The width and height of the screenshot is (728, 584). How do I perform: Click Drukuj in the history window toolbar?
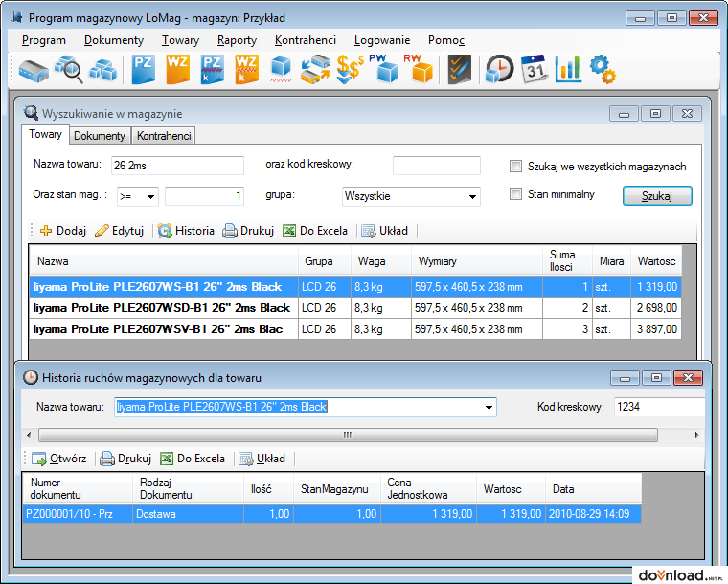pyautogui.click(x=125, y=459)
